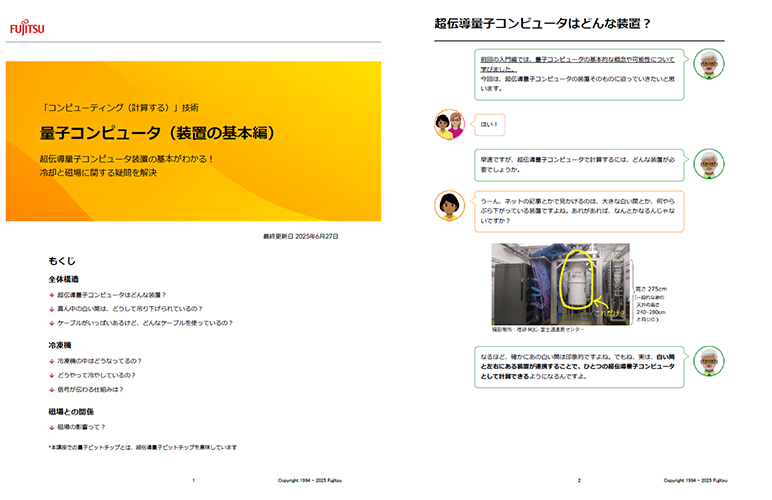This screenshot has width=772, height=500.
Task: Click the quantum computer photo with yellow circle
Action: click(x=562, y=284)
